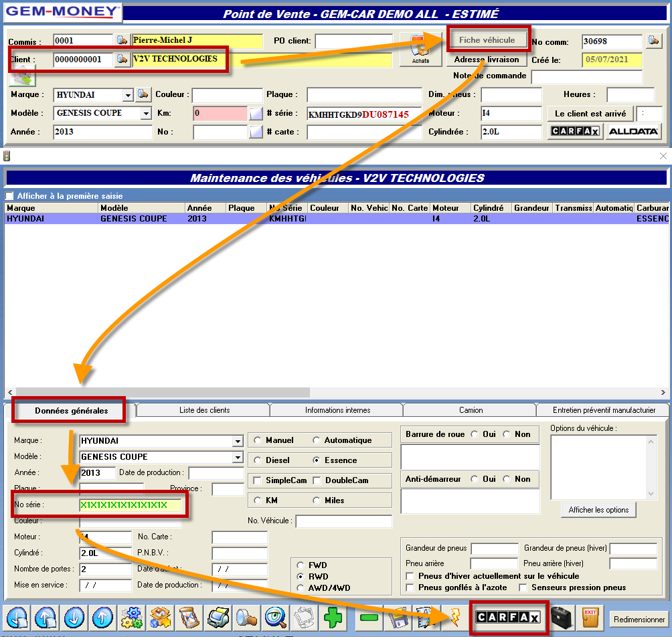Open Entretien préventif manufacturier tab
The image size is (672, 637).
[604, 410]
